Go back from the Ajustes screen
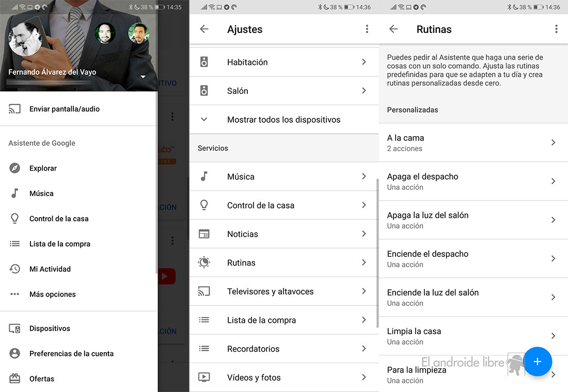Image resolution: width=568 pixels, height=392 pixels. coord(204,29)
